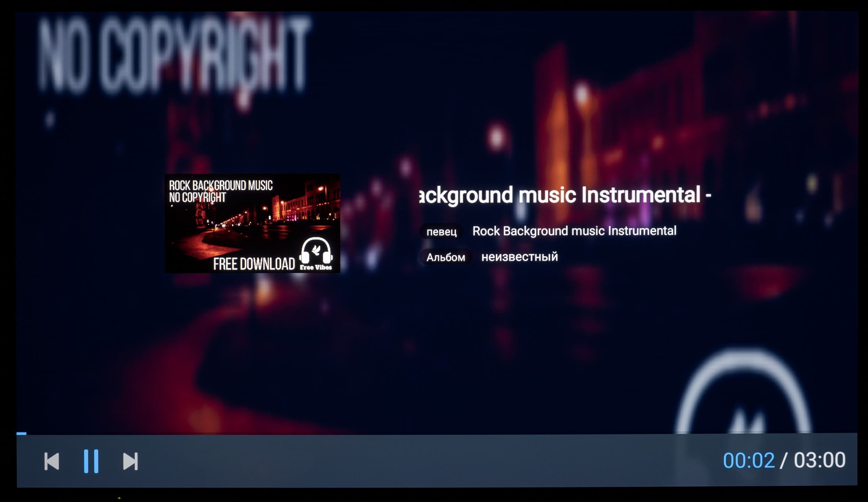Click the scrolling song title text
This screenshot has width=868, height=502.
coord(565,195)
